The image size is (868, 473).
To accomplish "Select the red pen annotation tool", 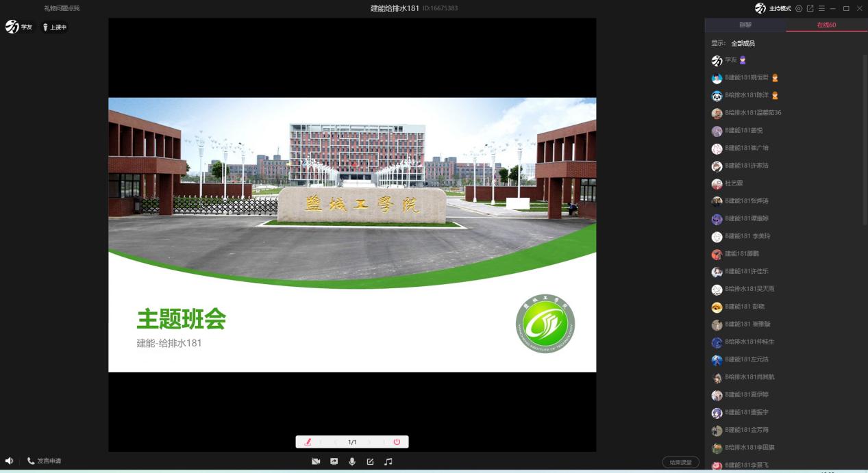I will coord(308,442).
